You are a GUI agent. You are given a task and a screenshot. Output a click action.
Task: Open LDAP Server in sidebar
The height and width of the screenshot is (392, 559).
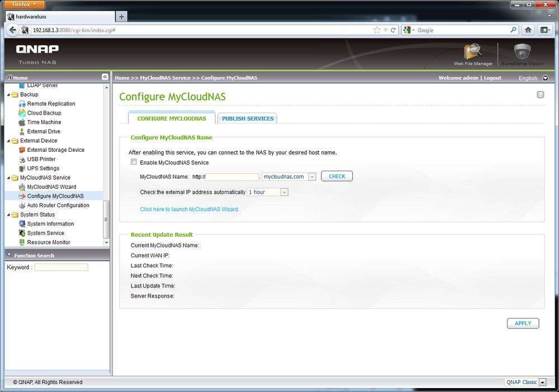click(x=42, y=85)
